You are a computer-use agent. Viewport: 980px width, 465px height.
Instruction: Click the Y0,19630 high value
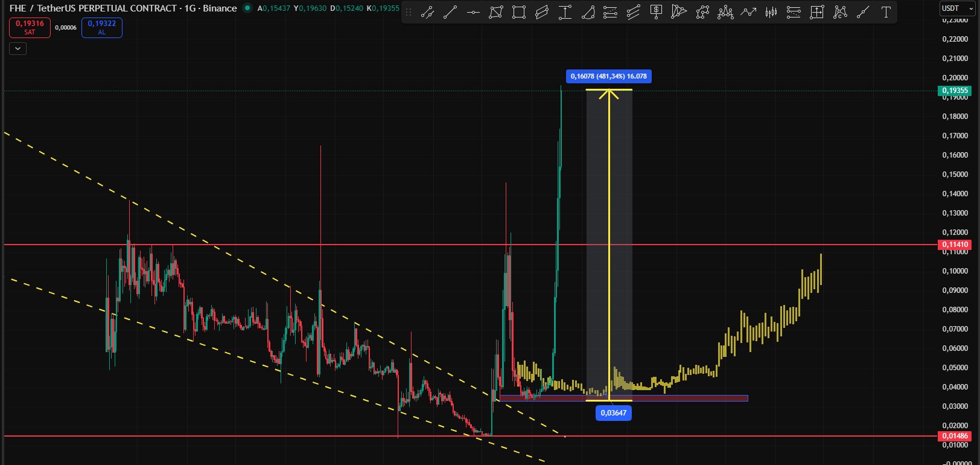(x=310, y=8)
